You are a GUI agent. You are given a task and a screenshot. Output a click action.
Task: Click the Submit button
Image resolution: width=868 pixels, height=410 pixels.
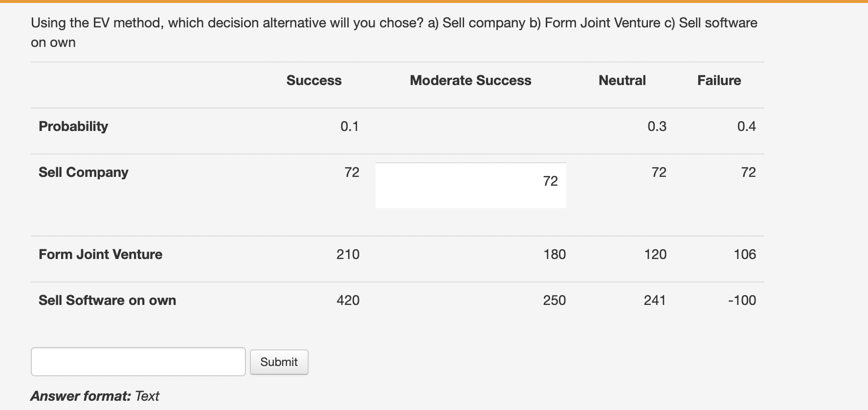279,362
